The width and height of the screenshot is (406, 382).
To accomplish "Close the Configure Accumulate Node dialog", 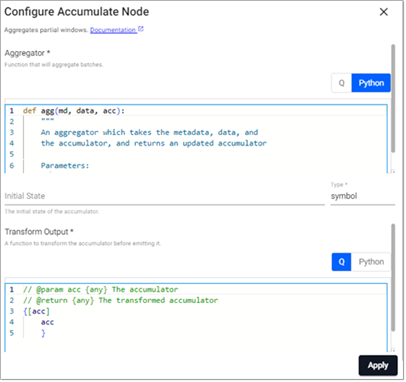I will 384,12.
